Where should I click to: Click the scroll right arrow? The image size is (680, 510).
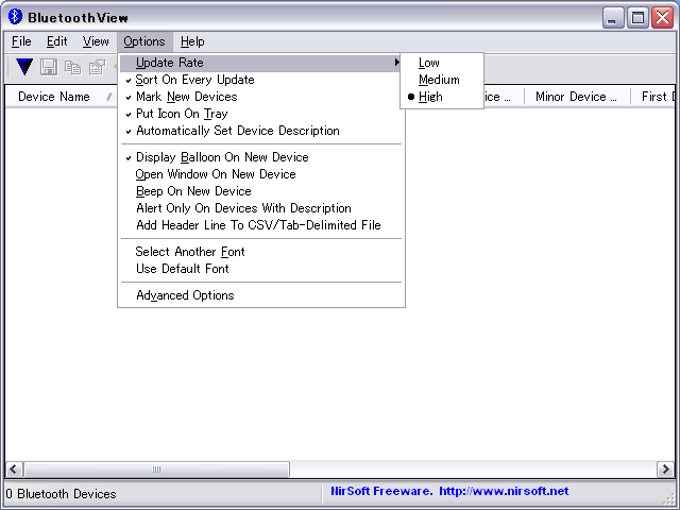(x=666, y=469)
